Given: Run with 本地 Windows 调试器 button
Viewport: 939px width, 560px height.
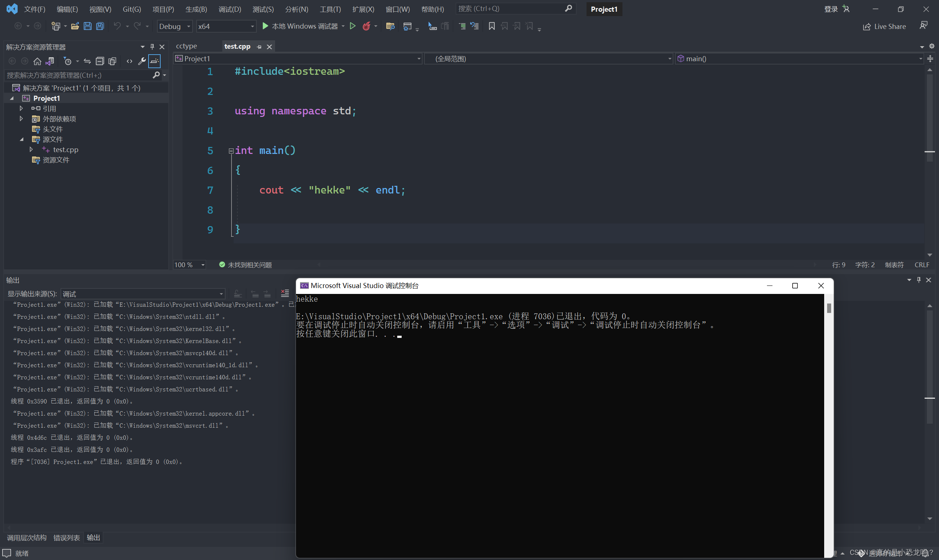Looking at the screenshot, I should click(x=300, y=26).
